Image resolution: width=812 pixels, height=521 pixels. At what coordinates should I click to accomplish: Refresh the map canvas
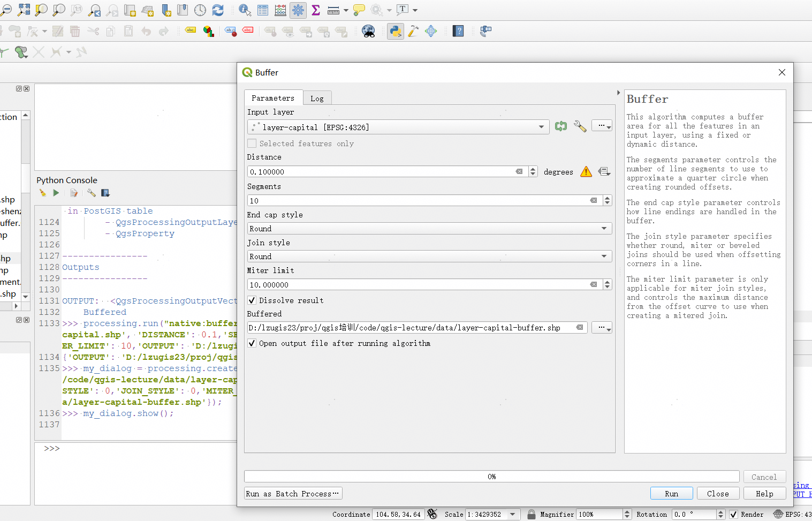tap(218, 10)
